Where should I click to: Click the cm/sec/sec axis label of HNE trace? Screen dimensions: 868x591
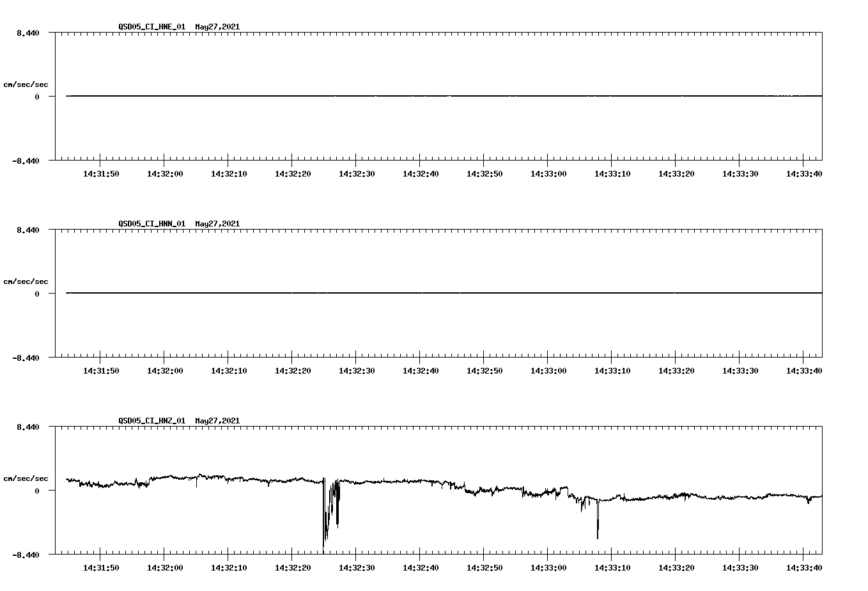tap(26, 84)
